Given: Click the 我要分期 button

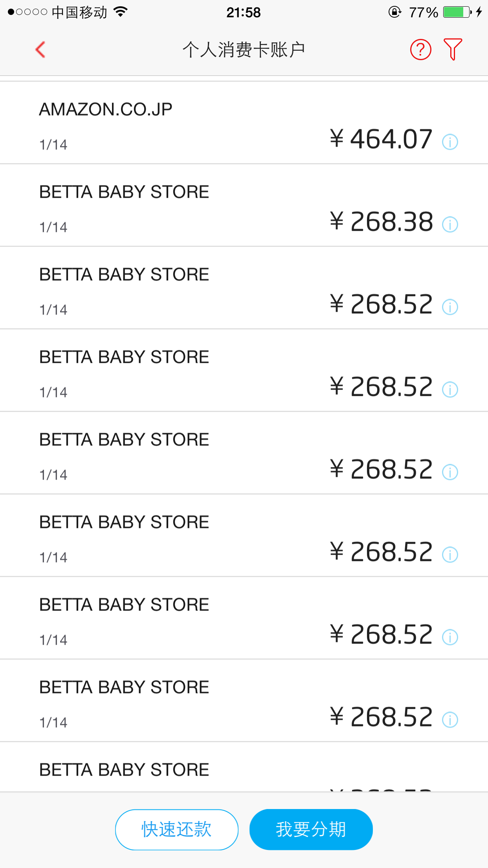Looking at the screenshot, I should (311, 829).
